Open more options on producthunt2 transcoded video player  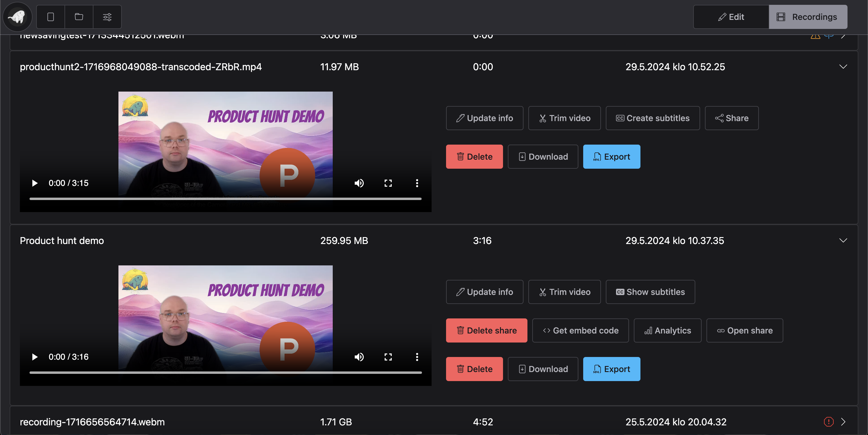pyautogui.click(x=417, y=183)
